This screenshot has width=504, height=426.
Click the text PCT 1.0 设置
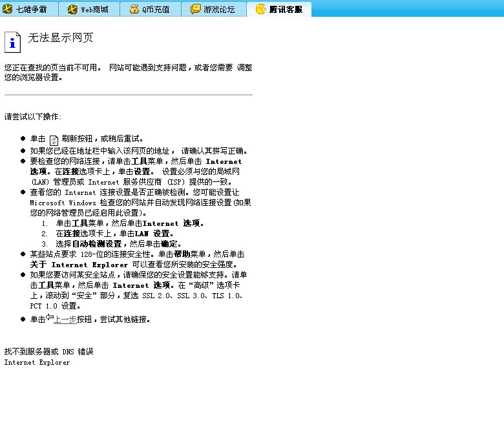56,305
